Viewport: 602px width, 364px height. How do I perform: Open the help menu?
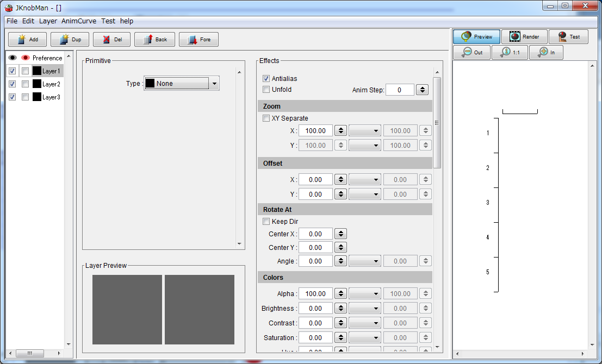click(x=127, y=21)
